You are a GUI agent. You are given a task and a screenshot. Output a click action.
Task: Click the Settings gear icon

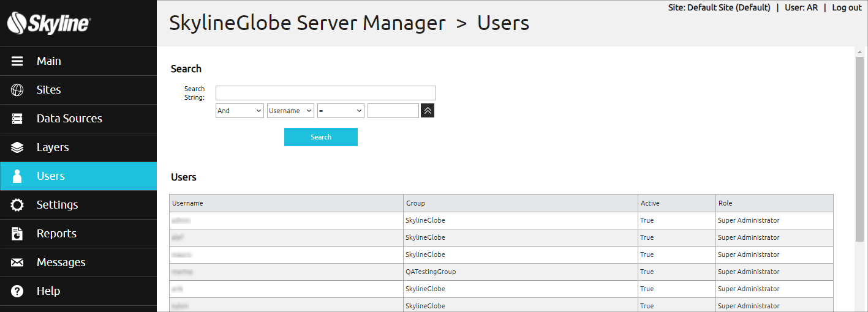coord(17,205)
